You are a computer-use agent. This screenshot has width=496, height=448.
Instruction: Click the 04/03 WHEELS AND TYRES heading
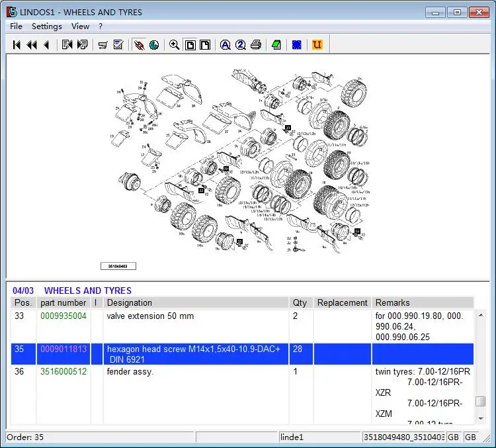(72, 291)
